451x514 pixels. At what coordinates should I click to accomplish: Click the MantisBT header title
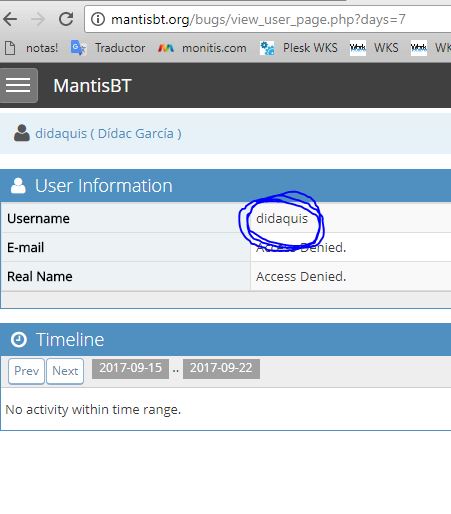(92, 86)
